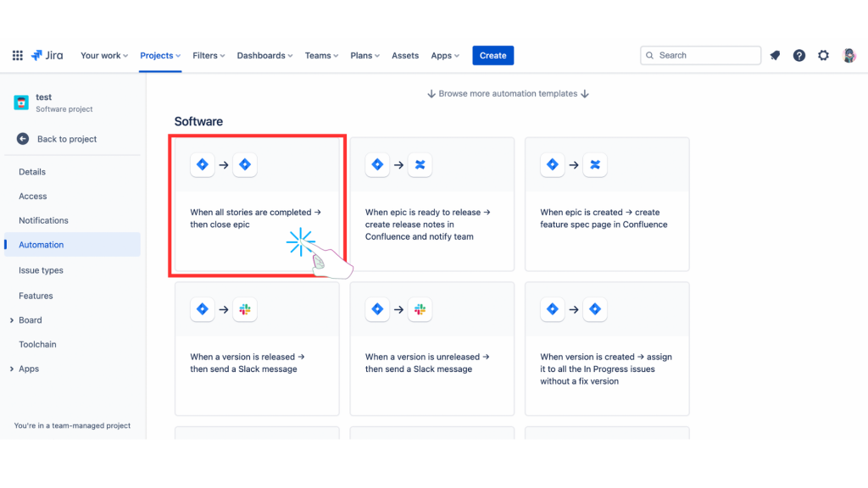868x488 pixels.
Task: Open Issue types in sidebar
Action: coord(41,270)
